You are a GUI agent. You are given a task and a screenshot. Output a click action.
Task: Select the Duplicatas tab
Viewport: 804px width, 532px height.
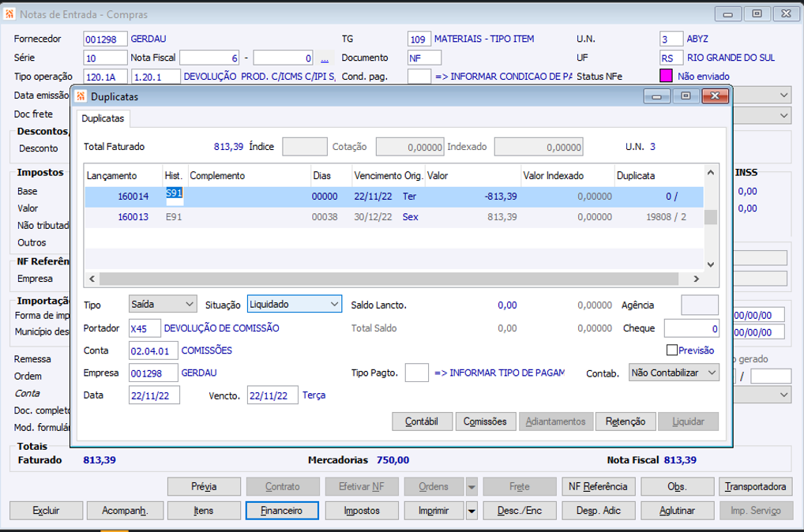[103, 118]
